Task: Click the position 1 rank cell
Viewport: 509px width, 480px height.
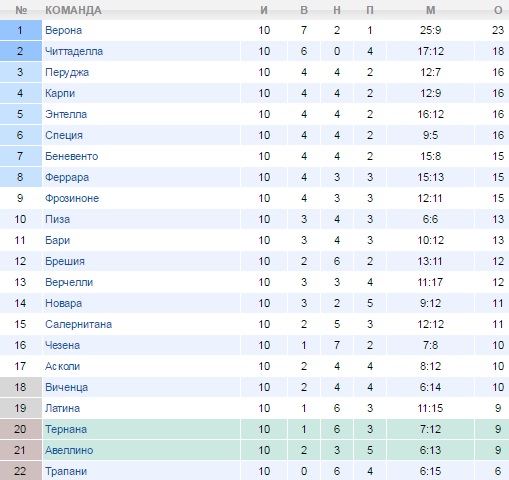Action: 21,30
